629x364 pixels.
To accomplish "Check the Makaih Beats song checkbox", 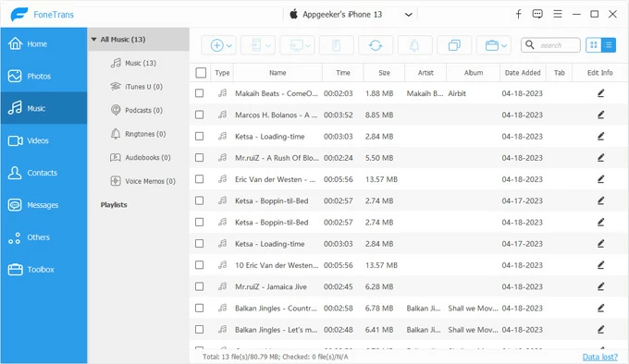I will point(200,93).
